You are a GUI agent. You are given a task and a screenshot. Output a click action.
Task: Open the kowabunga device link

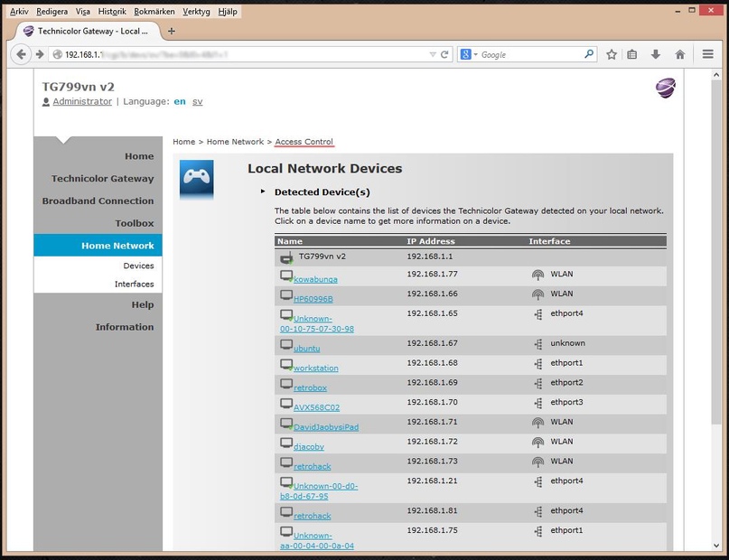pos(315,279)
